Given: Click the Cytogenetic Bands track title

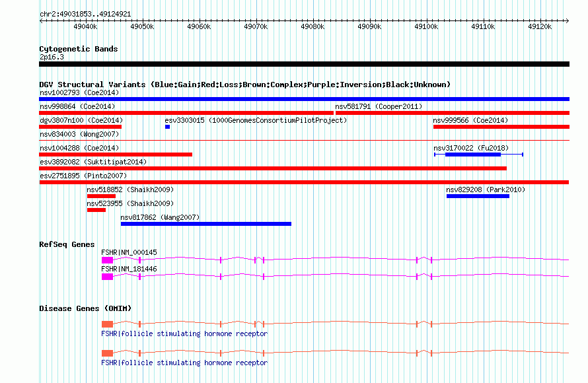Looking at the screenshot, I should [79, 49].
